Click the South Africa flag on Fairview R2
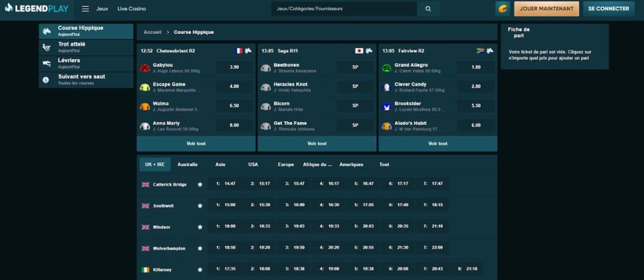 point(480,51)
